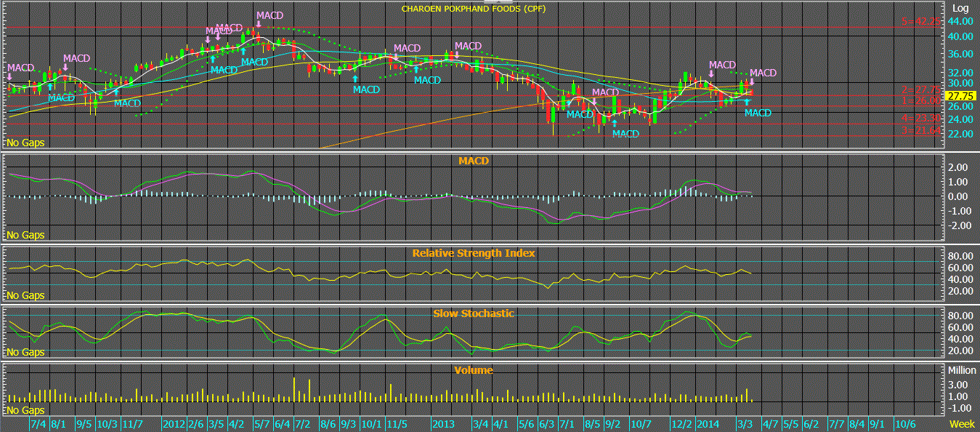Select the 6/3 date on time axis
980x432 pixels.
coord(546,423)
